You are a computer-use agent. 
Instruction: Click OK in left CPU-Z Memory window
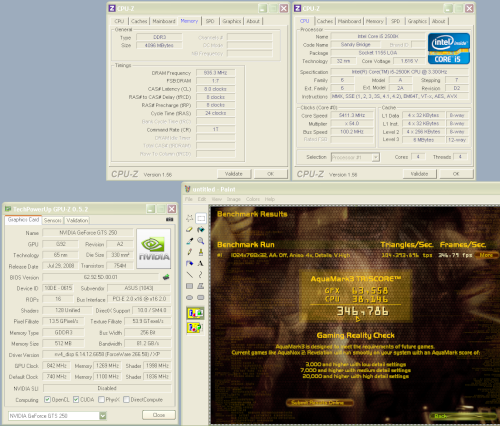click(x=270, y=174)
